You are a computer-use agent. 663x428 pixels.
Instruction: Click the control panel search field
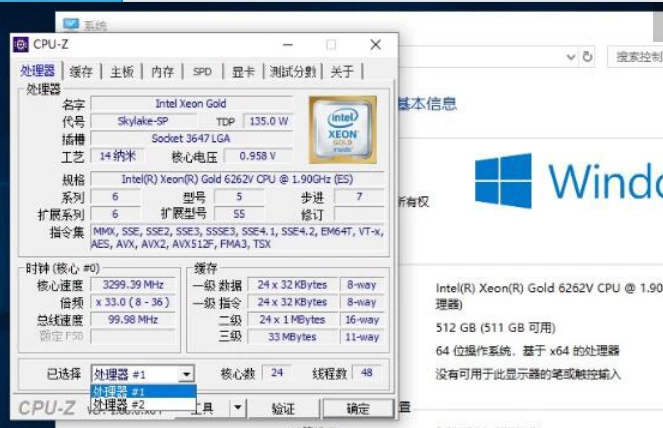tap(635, 57)
